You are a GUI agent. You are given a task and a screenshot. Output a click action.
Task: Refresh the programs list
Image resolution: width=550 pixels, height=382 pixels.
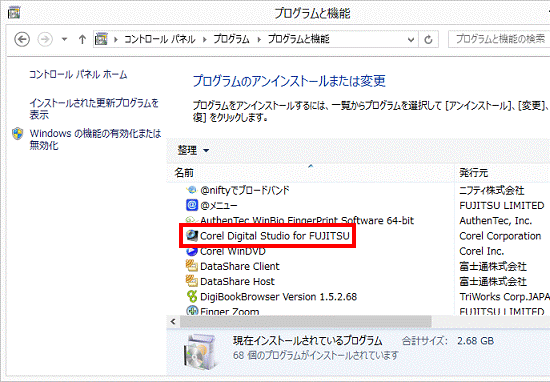click(428, 39)
